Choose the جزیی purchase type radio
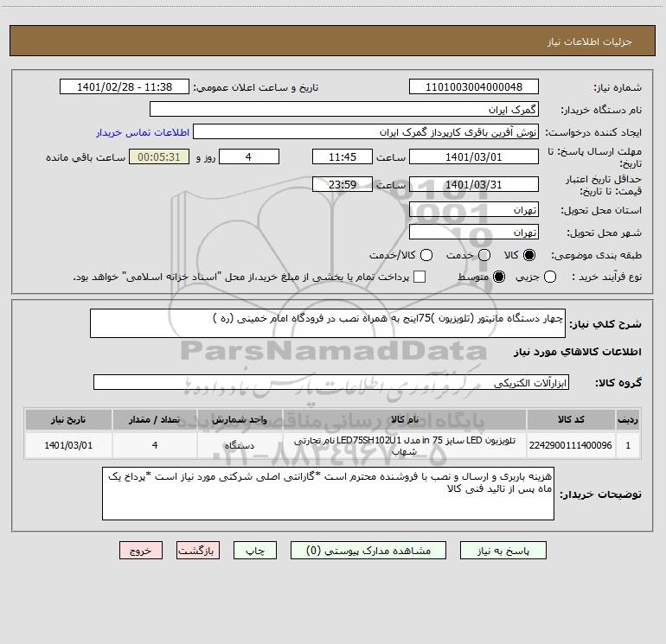Image resolution: width=666 pixels, height=644 pixels. (x=549, y=277)
